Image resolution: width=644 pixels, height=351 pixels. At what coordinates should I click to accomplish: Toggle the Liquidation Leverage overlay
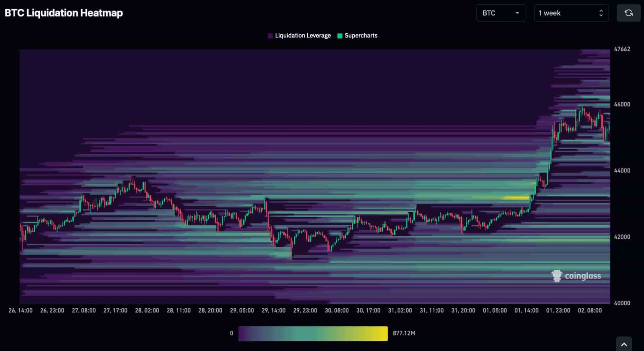pyautogui.click(x=303, y=36)
